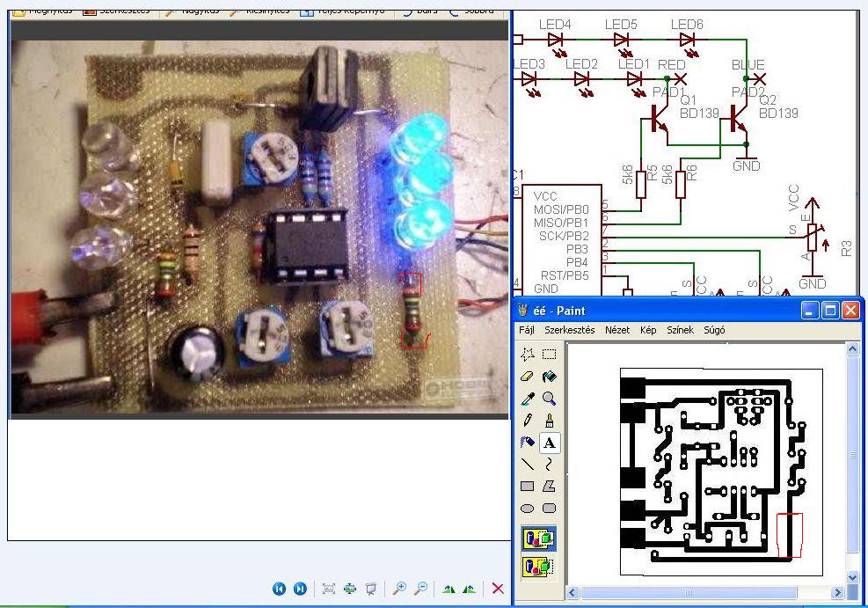
Task: Select the rectangular Select tool in Paint
Action: pos(549,355)
